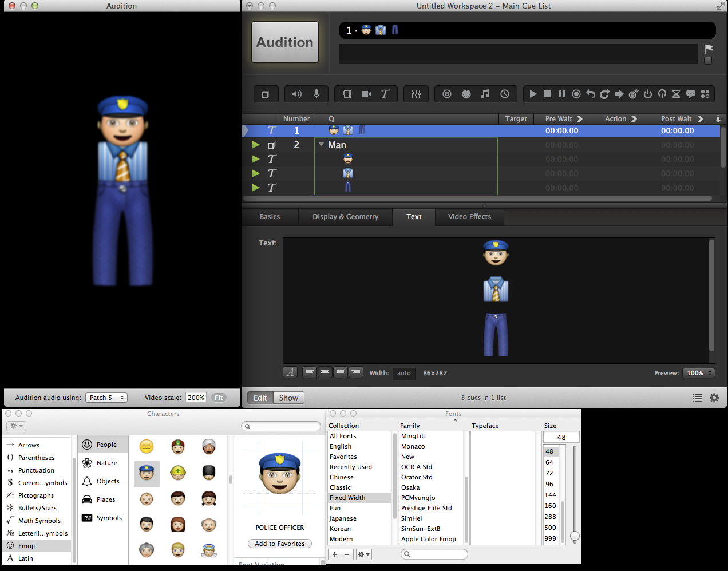
Task: Open the Patch 5 audio dropdown
Action: [106, 398]
